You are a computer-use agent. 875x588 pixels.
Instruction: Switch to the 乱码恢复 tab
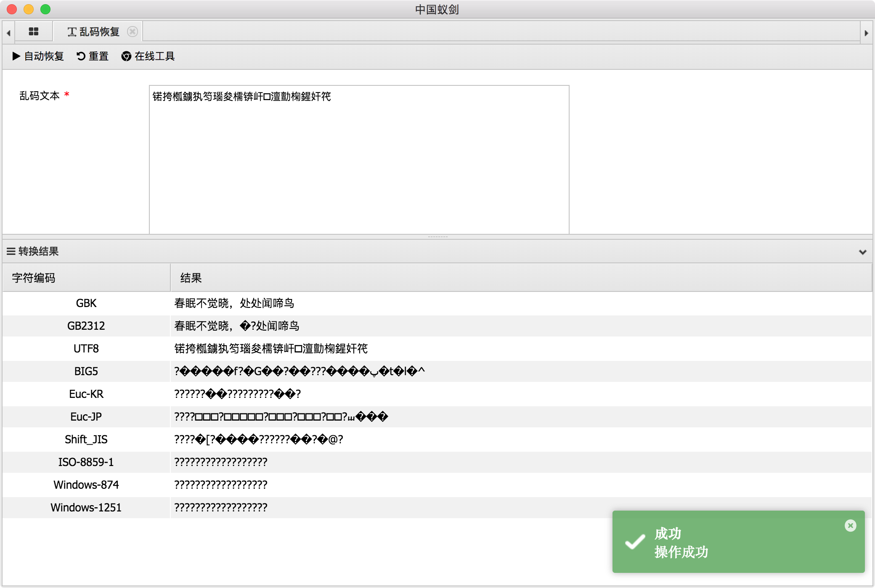click(x=94, y=32)
